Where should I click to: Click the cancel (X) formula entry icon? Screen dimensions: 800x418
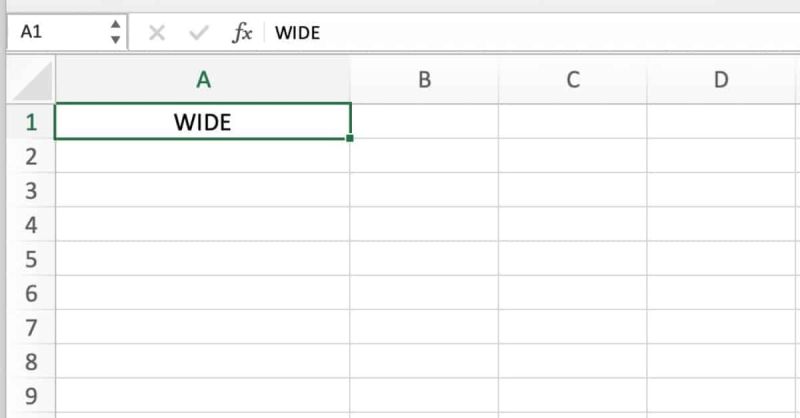coord(157,33)
